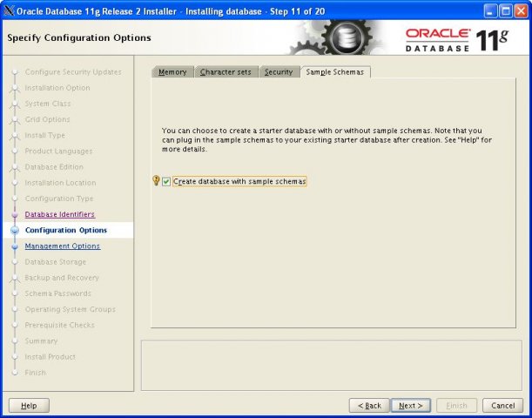The image size is (532, 418).
Task: Click the Install Type step label
Action: coord(44,135)
